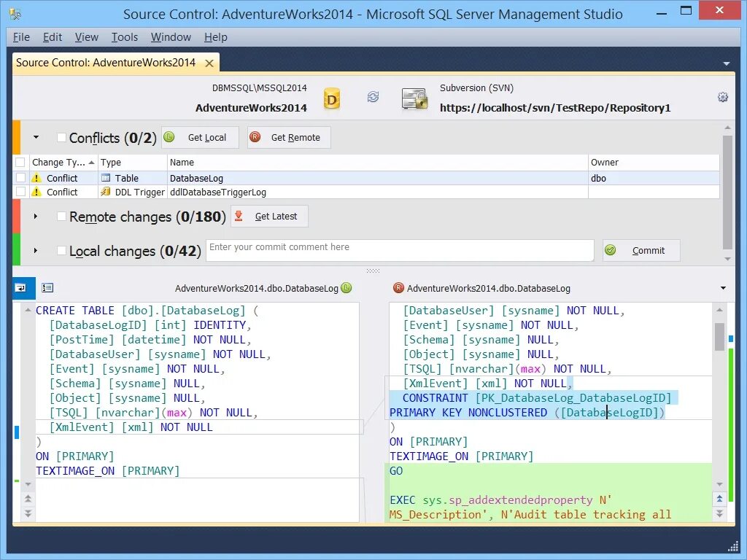Open the Tools menu
This screenshot has width=747, height=560.
124,37
